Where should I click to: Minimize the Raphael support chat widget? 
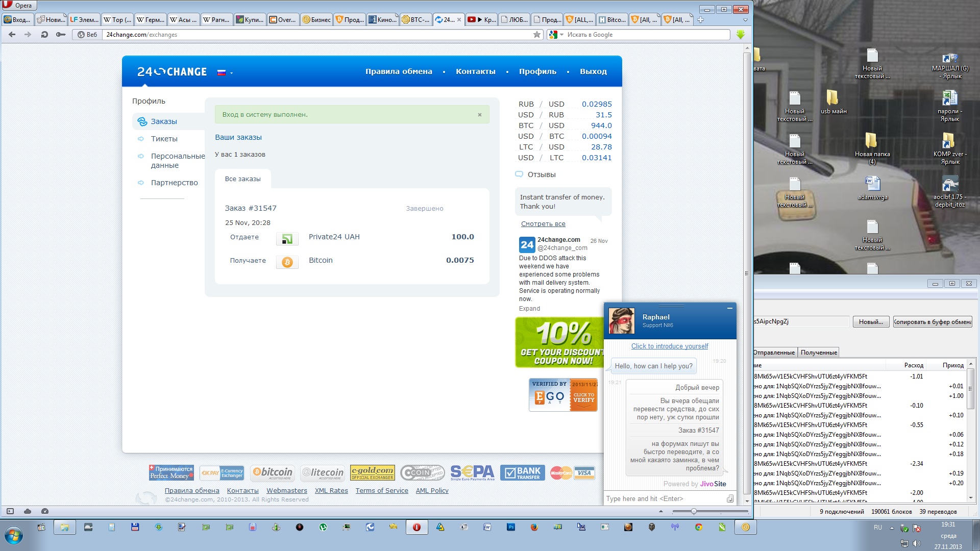coord(730,308)
